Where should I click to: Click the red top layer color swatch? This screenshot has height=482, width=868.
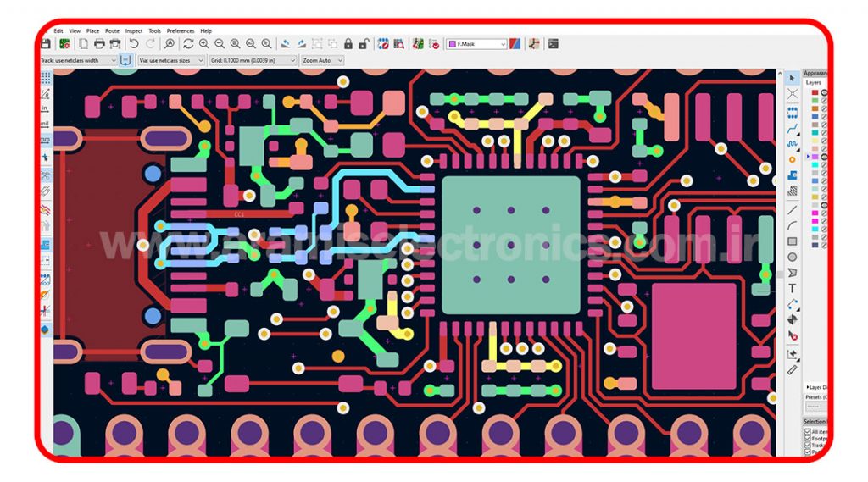tap(815, 92)
